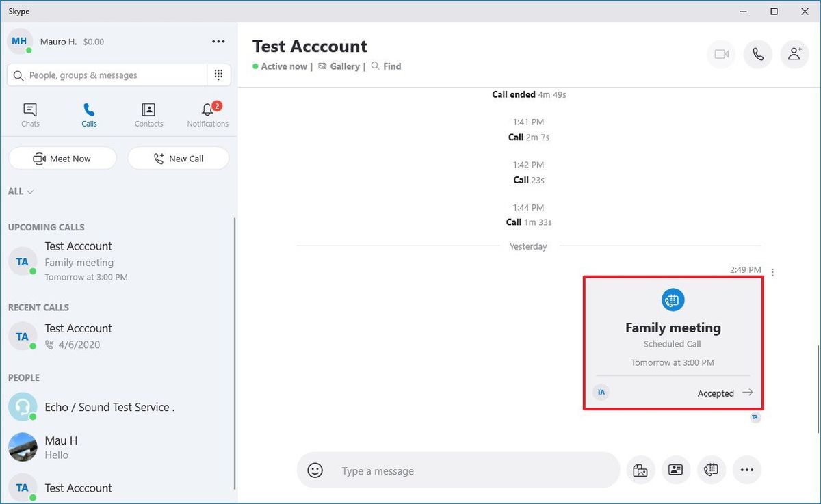Start a Meet Now session
Screen dimensions: 821x504
[62, 158]
